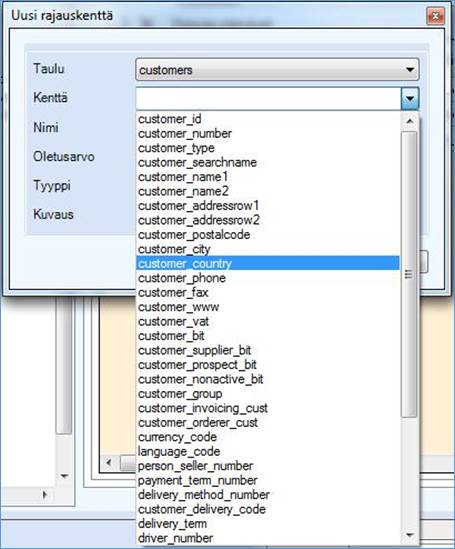Choose customer_id field option
Image resolution: width=455 pixels, height=549 pixels.
(268, 119)
